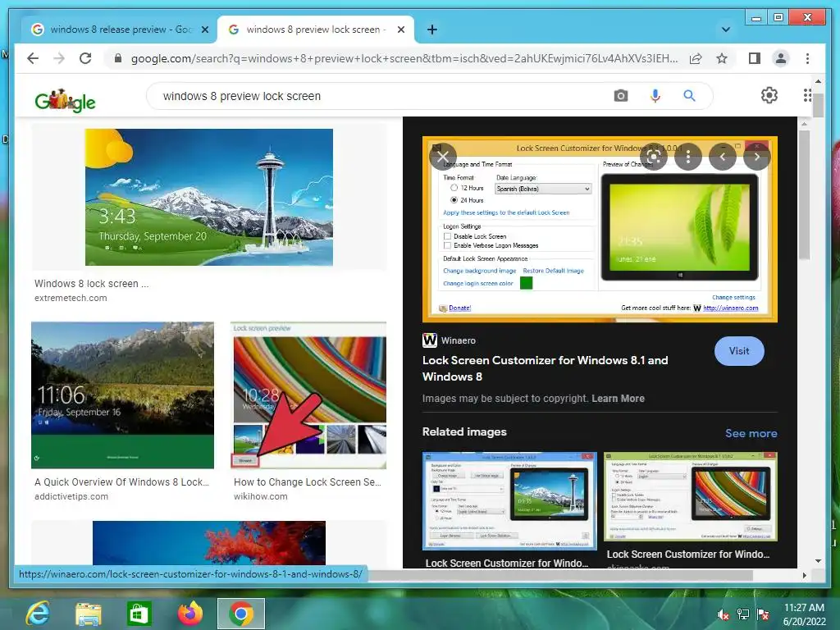Viewport: 840px width, 630px height.
Task: Click the scroll-down arrow of the page scrollbar
Action: coord(818,561)
